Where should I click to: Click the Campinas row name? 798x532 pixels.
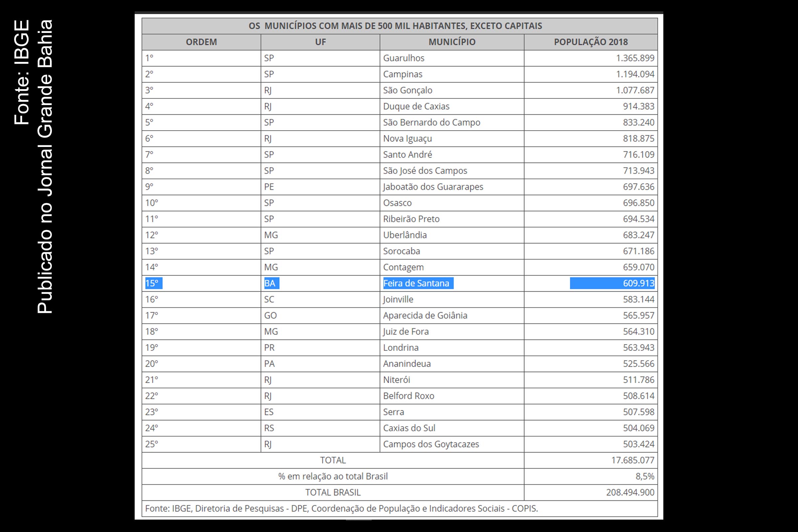(403, 74)
